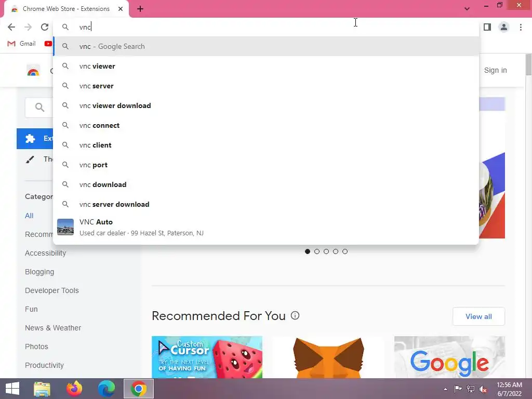Open the Developer Tools category
This screenshot has height=399, width=532.
[x=52, y=290]
